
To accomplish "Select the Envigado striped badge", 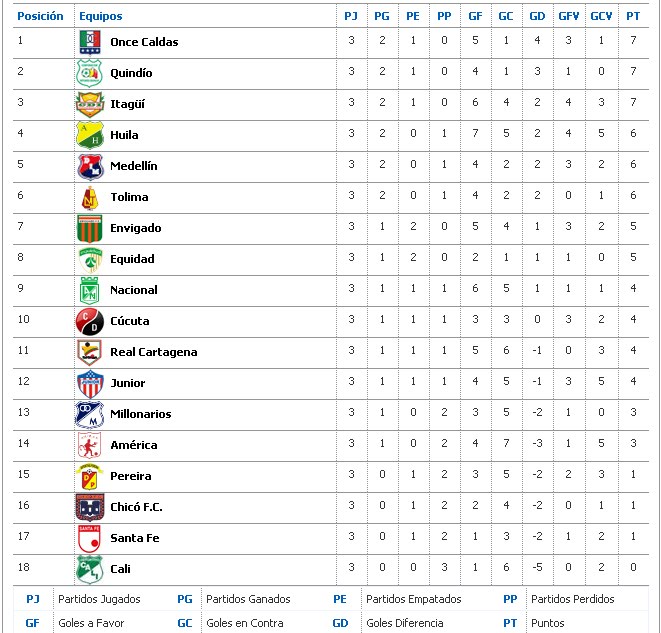I will [x=89, y=228].
